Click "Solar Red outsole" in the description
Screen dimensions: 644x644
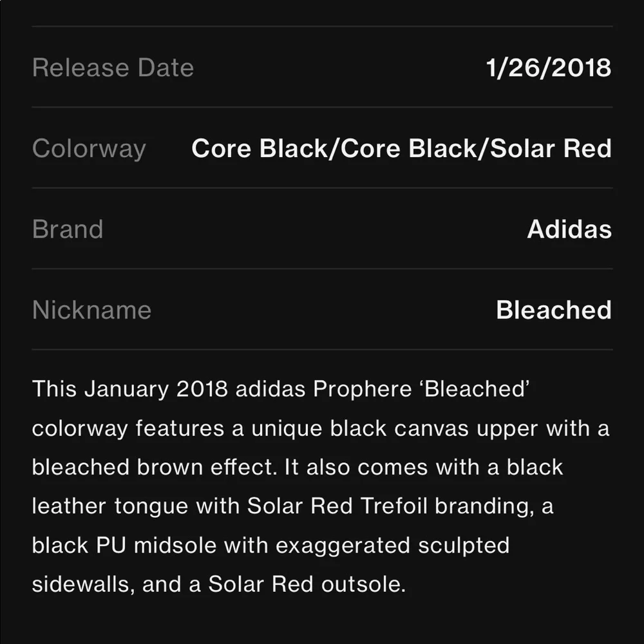point(306,584)
